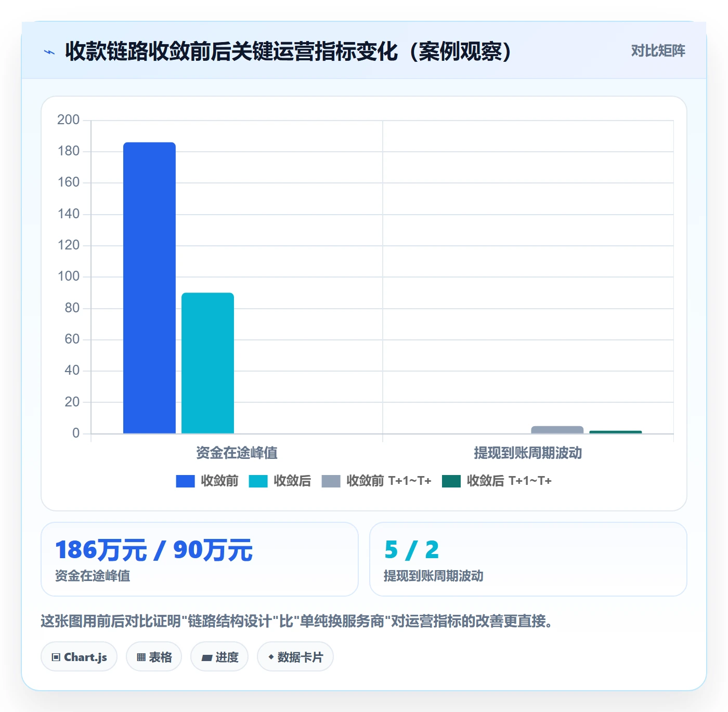Open the 对比矩阵 label in the header
Image resolution: width=728 pixels, height=712 pixels.
pyautogui.click(x=658, y=51)
